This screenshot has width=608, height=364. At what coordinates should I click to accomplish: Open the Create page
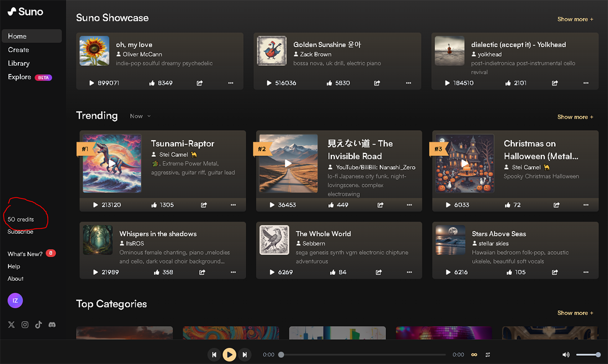19,50
